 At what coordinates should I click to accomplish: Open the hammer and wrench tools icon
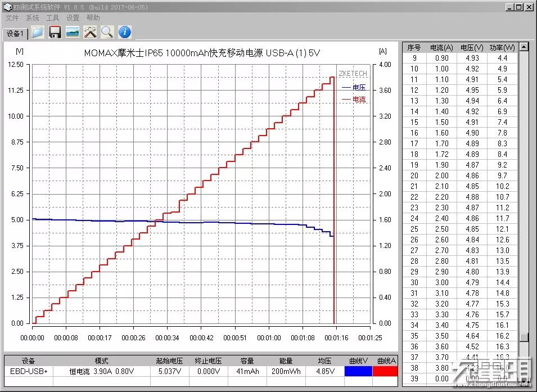(90, 32)
